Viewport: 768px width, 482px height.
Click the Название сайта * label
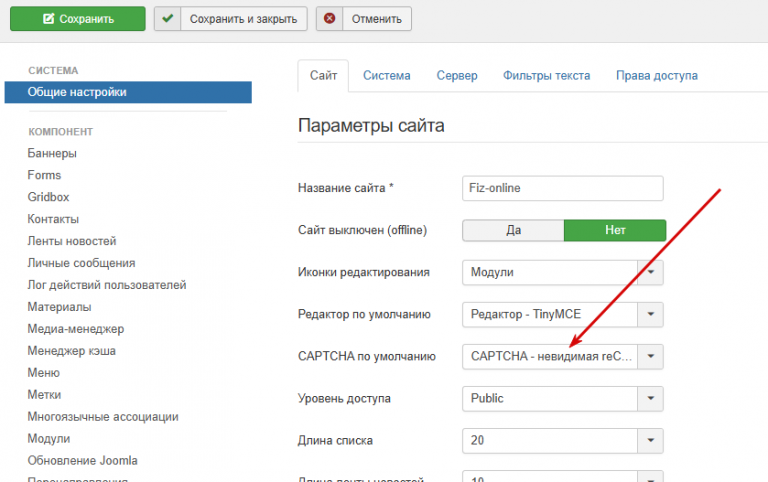(x=346, y=188)
